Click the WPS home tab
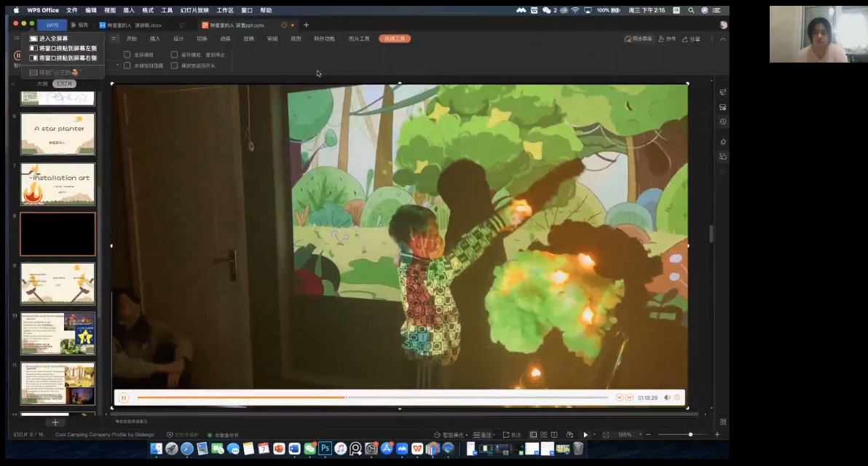The width and height of the screenshot is (868, 466). (x=52, y=25)
